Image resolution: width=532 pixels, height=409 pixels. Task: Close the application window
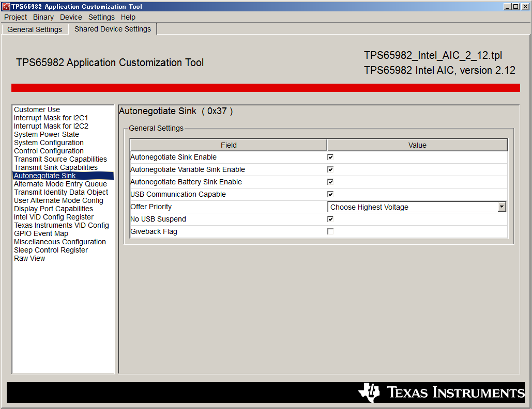pos(525,6)
